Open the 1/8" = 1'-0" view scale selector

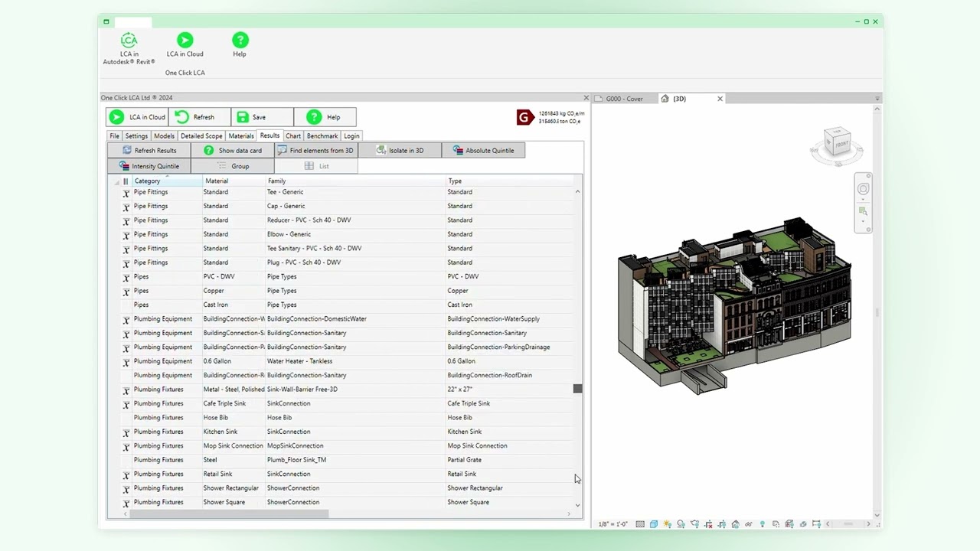click(612, 524)
